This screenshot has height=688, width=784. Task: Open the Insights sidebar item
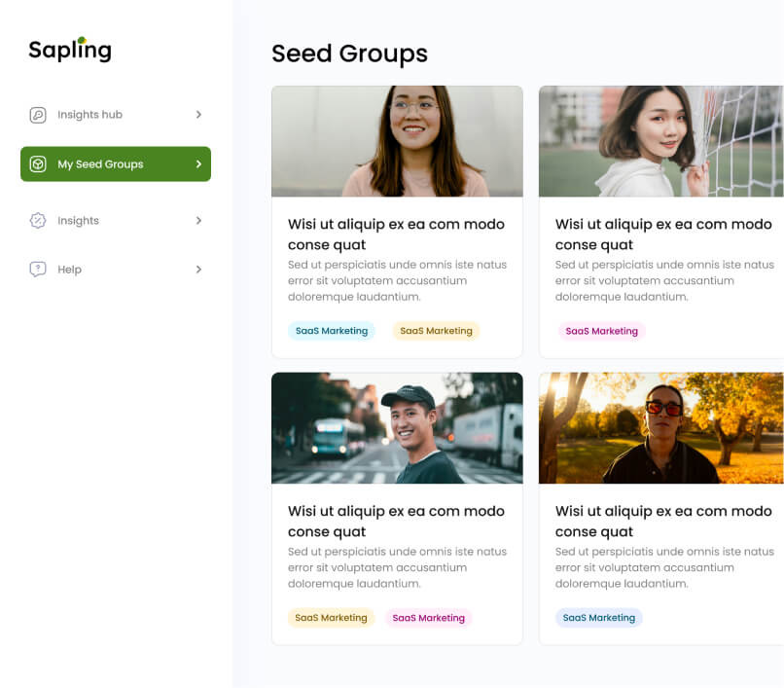click(x=116, y=221)
